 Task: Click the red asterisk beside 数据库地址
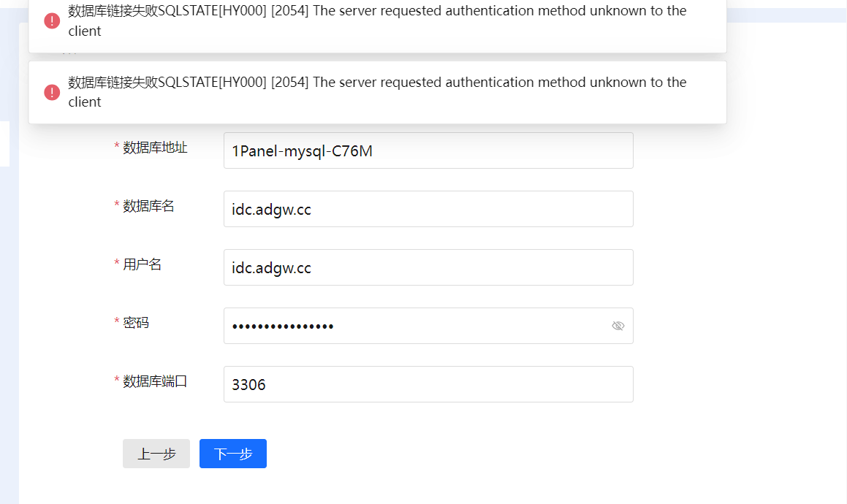pyautogui.click(x=117, y=148)
